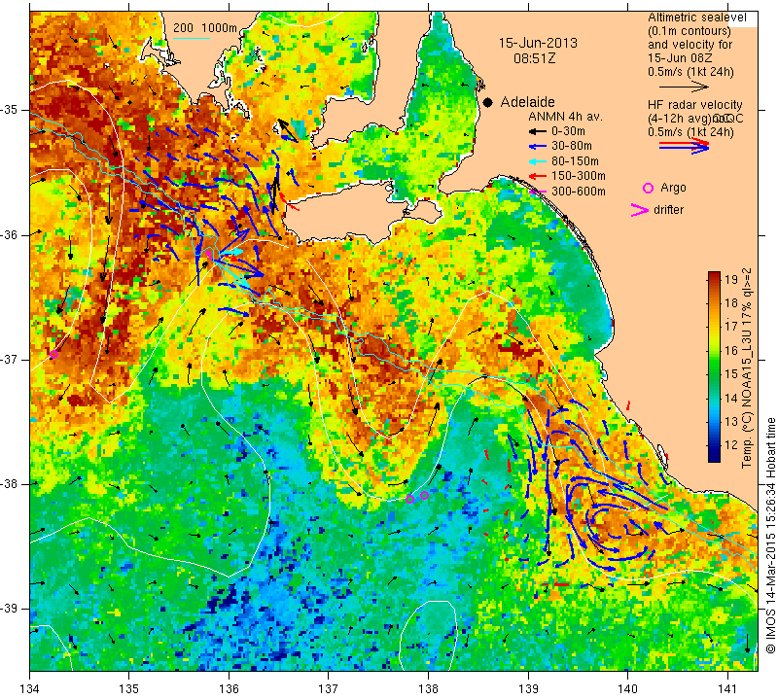The width and height of the screenshot is (778, 700).
Task: Click the left Argo circle of the pair near 138
Action: click(x=409, y=499)
